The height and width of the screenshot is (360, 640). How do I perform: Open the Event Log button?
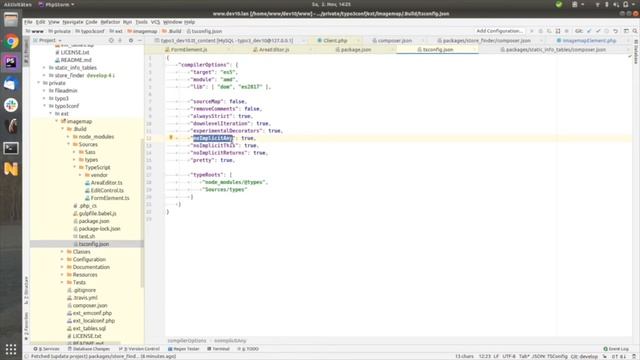(x=616, y=349)
